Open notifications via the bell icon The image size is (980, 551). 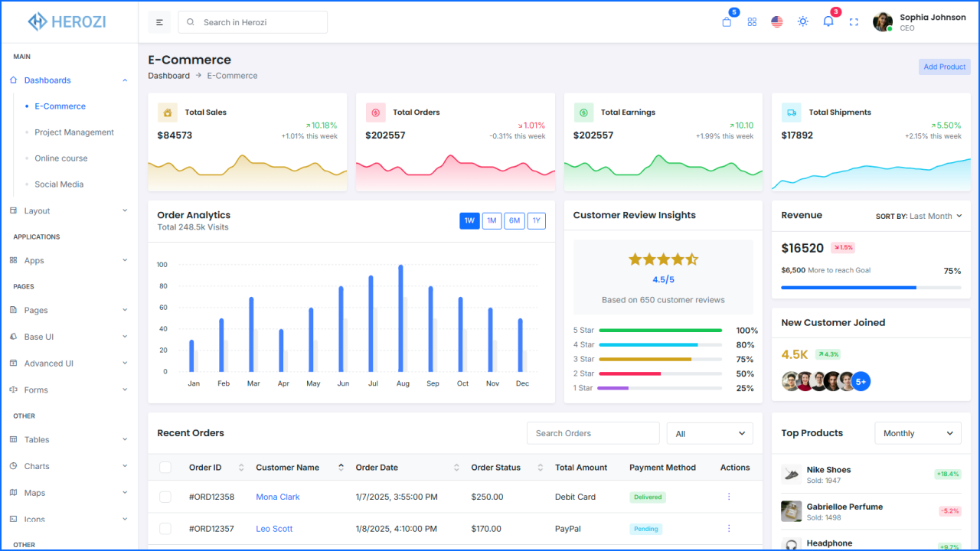[828, 21]
